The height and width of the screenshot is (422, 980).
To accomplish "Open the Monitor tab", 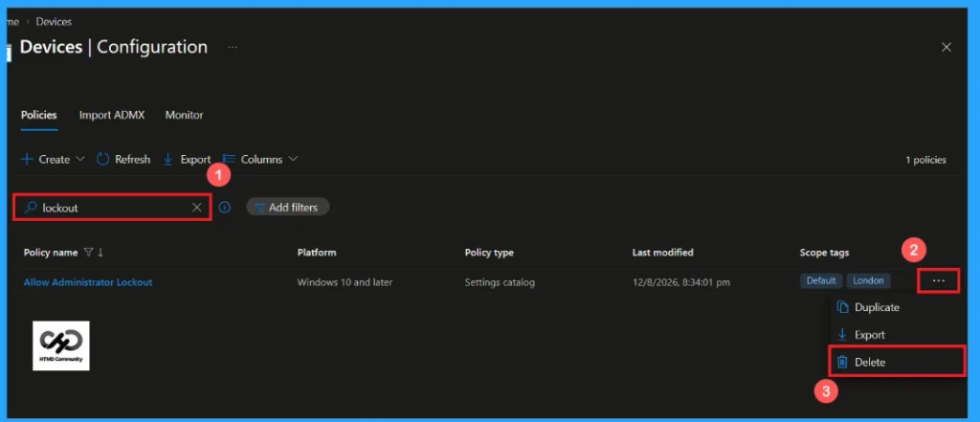I will pyautogui.click(x=185, y=115).
